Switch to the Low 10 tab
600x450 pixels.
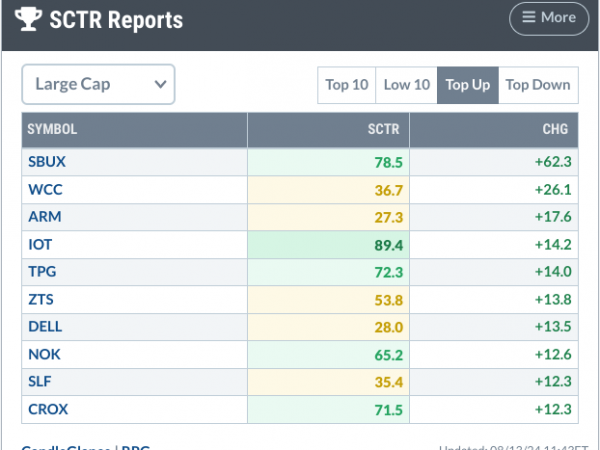[406, 85]
